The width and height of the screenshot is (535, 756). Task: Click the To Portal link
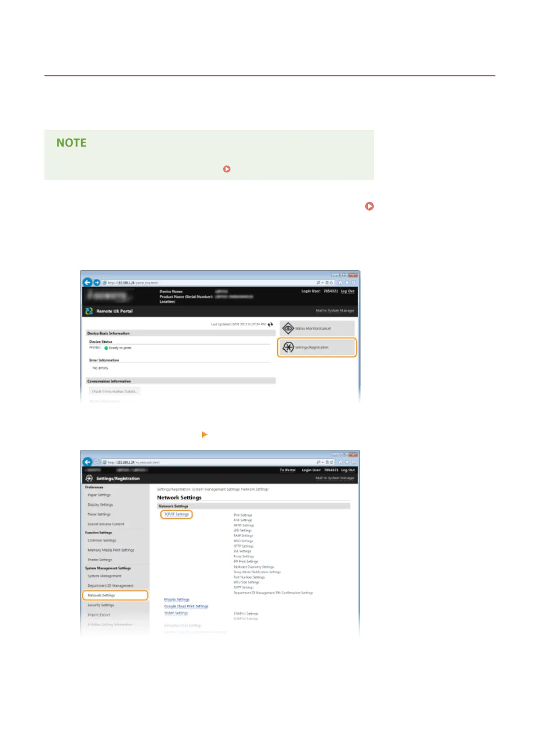pyautogui.click(x=287, y=470)
